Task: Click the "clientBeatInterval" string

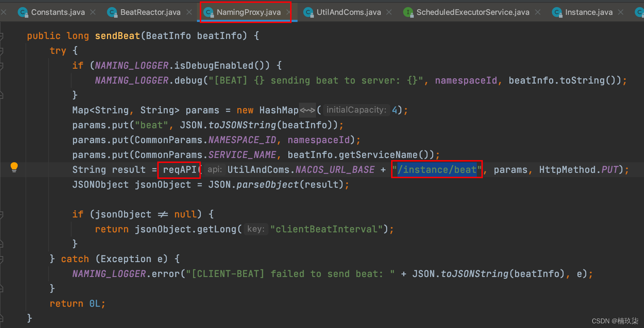Action: tap(327, 229)
